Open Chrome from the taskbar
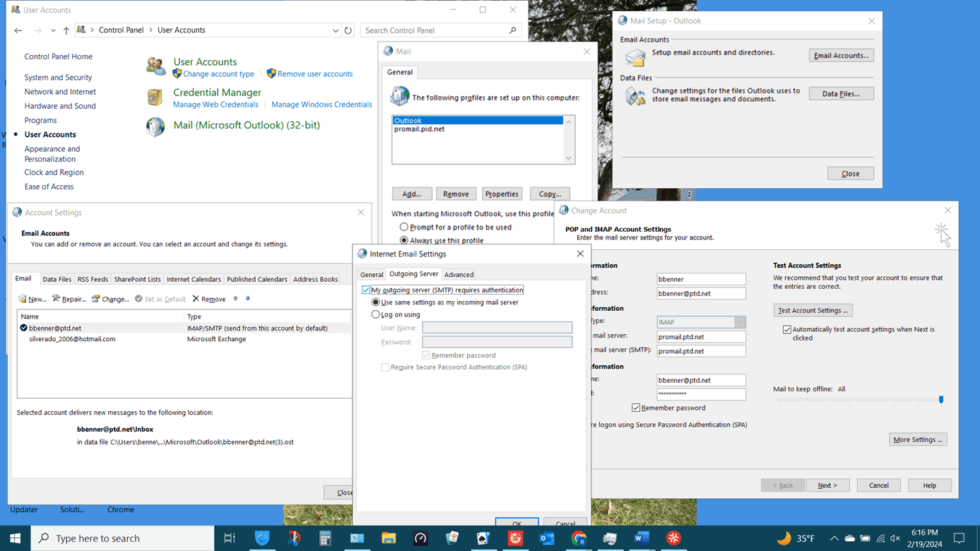The height and width of the screenshot is (551, 980). tap(579, 538)
